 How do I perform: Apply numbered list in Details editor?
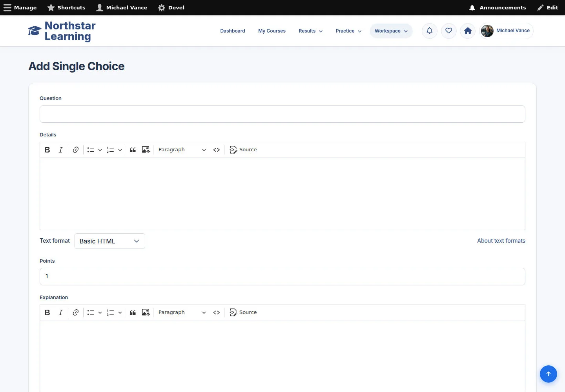[110, 150]
